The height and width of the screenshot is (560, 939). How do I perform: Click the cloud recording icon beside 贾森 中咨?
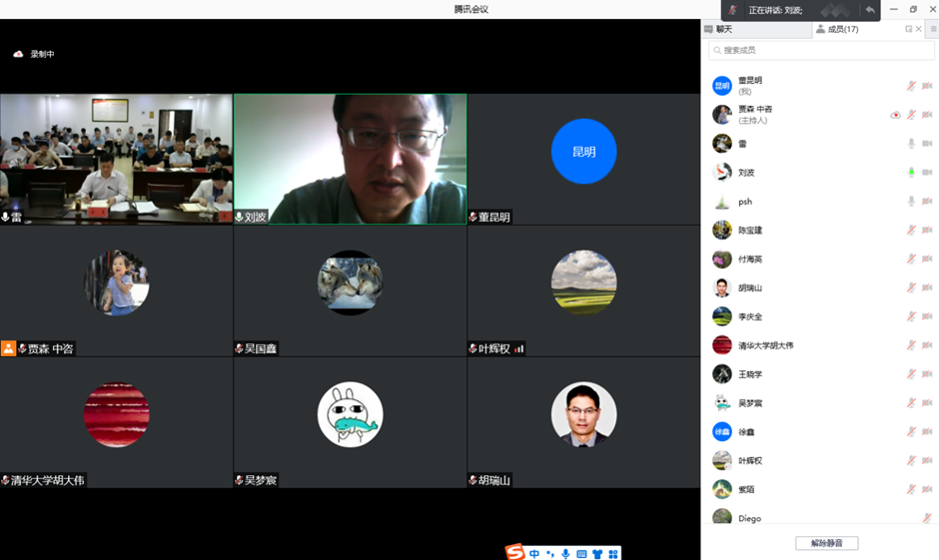pyautogui.click(x=895, y=115)
